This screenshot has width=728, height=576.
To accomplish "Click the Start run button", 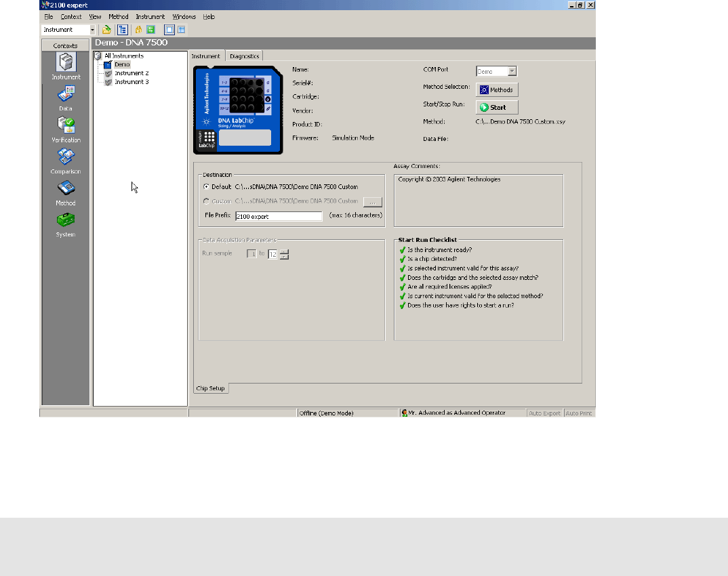I will click(x=497, y=107).
